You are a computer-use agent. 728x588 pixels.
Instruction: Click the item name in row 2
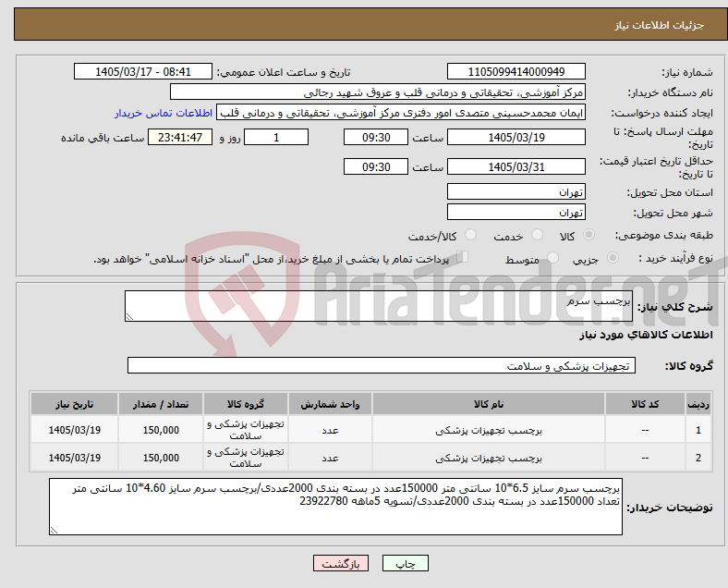(x=489, y=458)
